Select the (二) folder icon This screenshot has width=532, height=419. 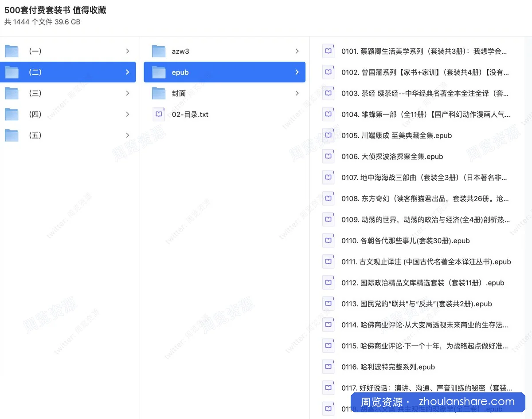(12, 72)
